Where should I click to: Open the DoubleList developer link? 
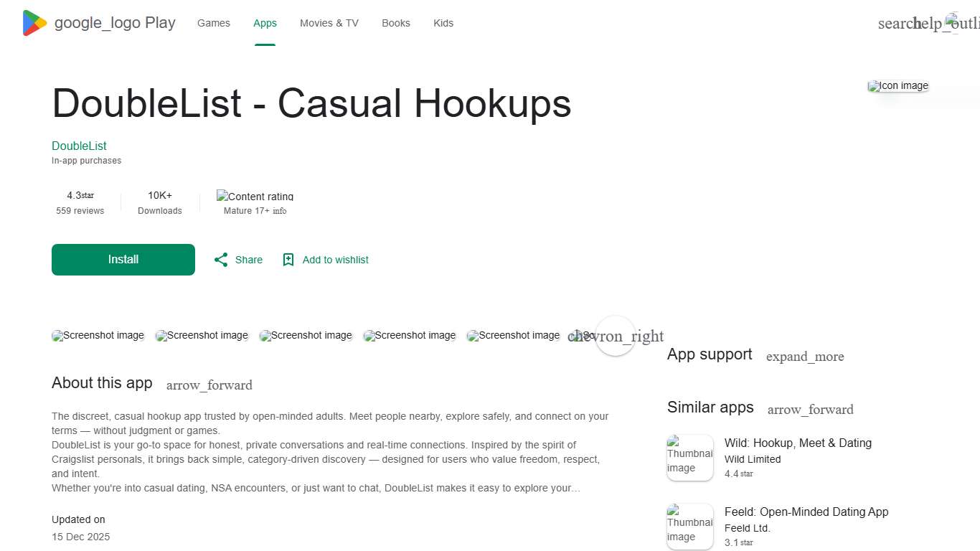coord(79,146)
